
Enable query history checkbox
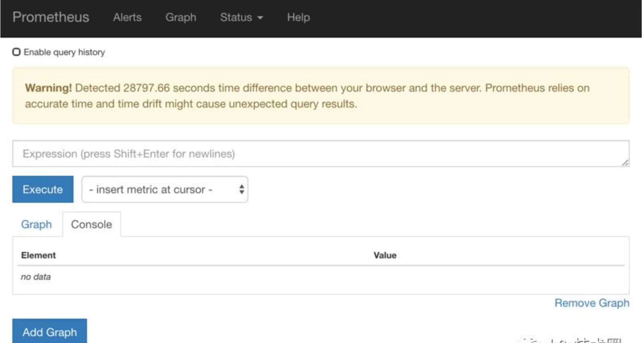click(16, 52)
